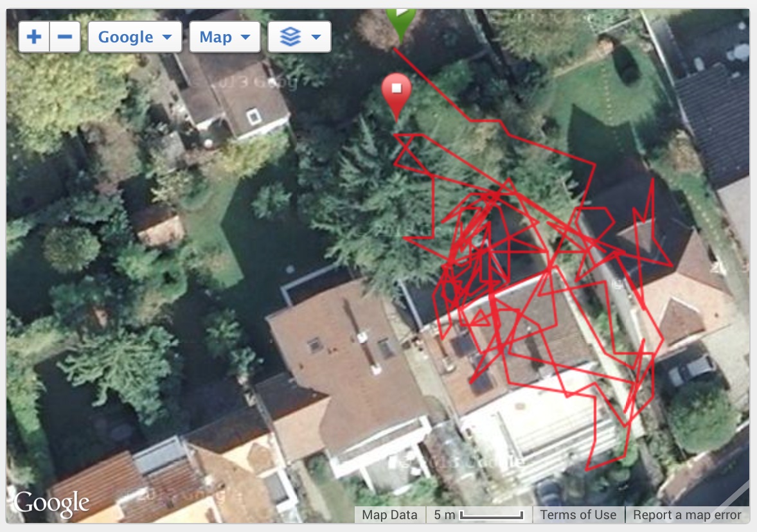Click Report a map error link
This screenshot has height=532, width=757.
point(687,515)
